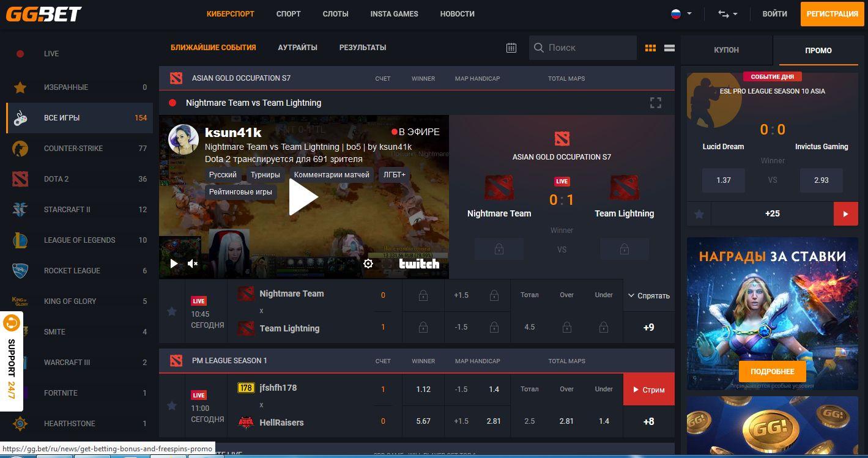
Task: Click the Регистрация button
Action: click(x=832, y=13)
